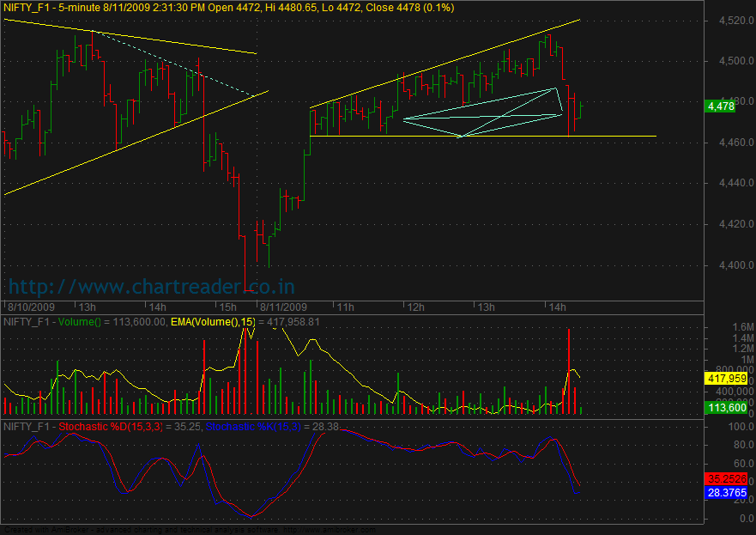756x535 pixels.
Task: Click the green 4,478 last price tag
Action: pos(721,106)
